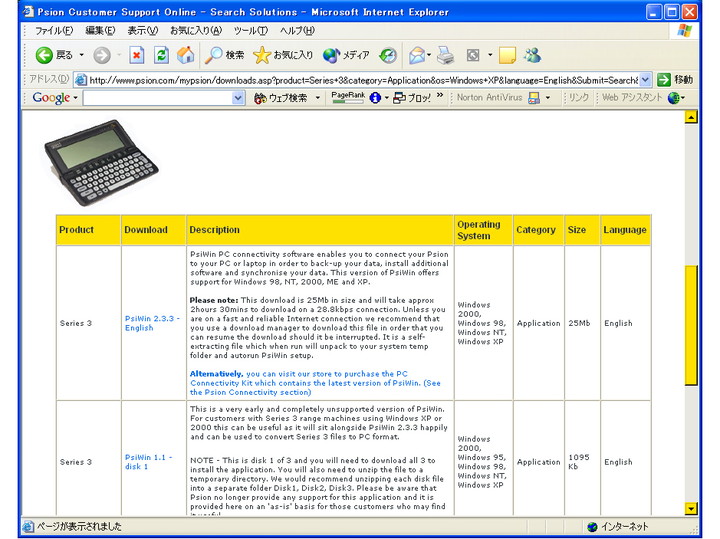Screen dimensions: 720x539
Task: Click the Links (リンク) toolbar label
Action: click(579, 98)
